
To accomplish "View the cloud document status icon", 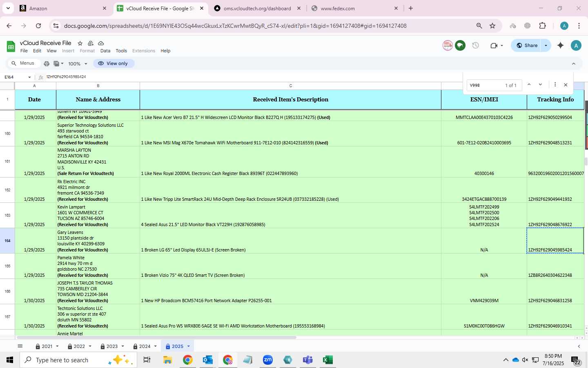I will pyautogui.click(x=101, y=43).
